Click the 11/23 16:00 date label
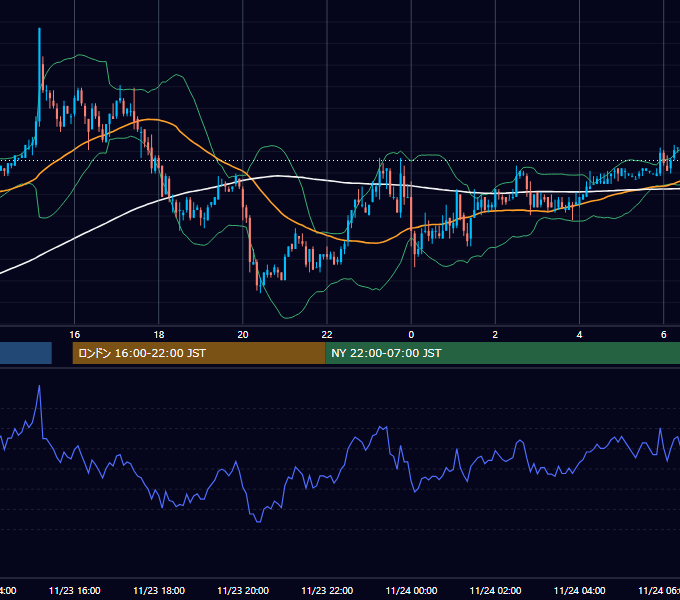 pyautogui.click(x=75, y=590)
